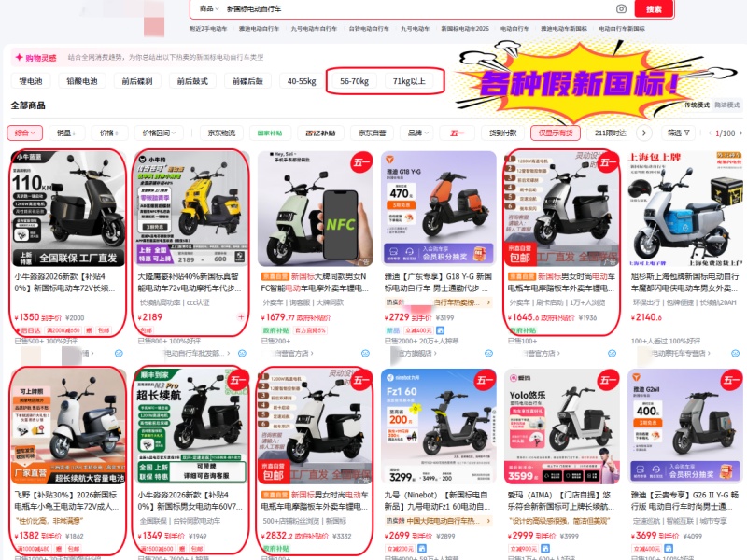Image resolution: width=747 pixels, height=560 pixels.
Task: Open the ninebot Fz1 60 product image
Action: click(x=439, y=427)
